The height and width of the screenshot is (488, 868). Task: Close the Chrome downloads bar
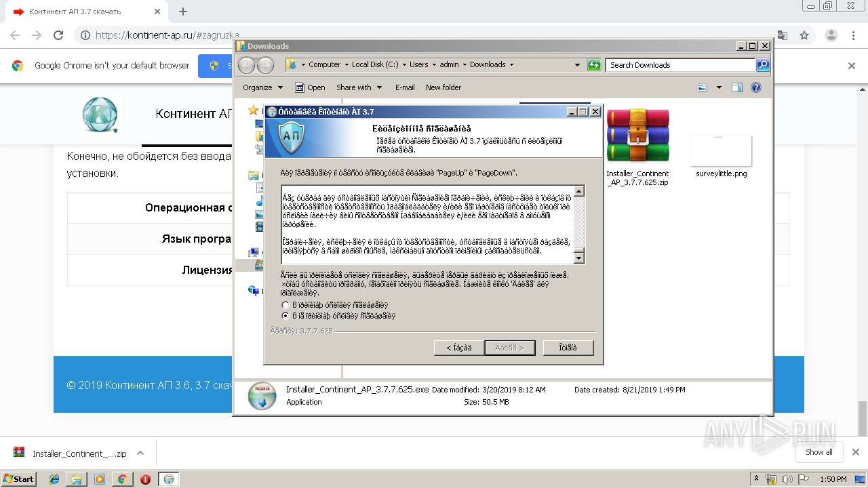point(855,452)
